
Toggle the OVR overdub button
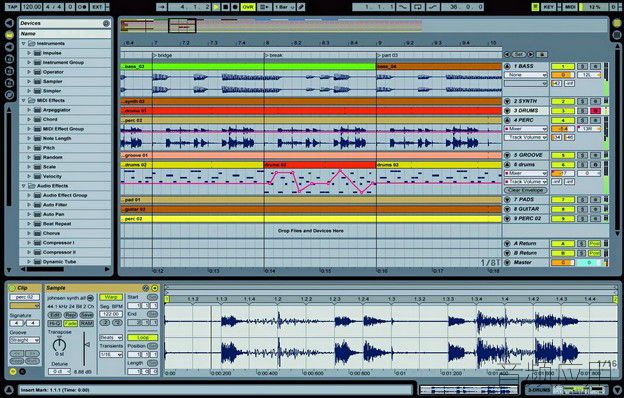(x=248, y=7)
